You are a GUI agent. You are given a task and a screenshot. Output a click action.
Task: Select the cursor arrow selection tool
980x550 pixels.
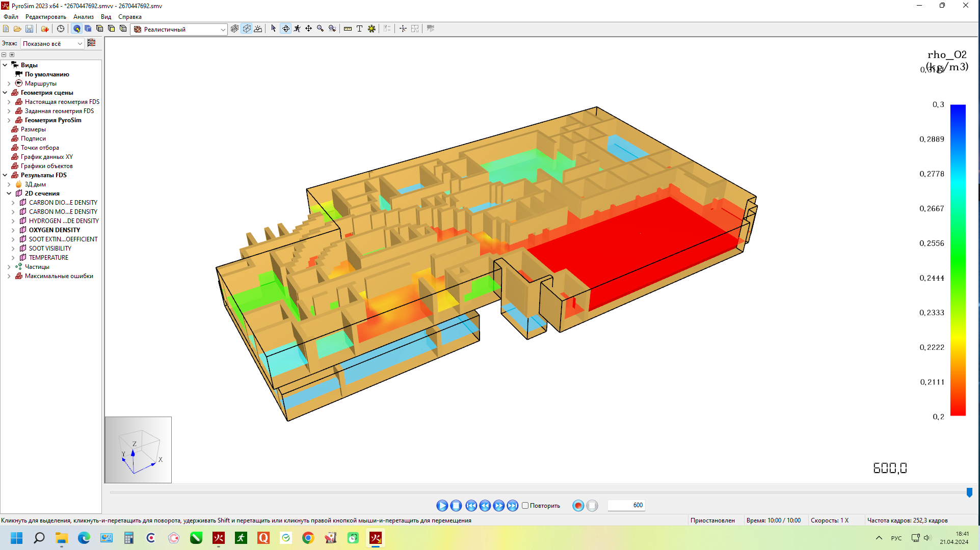(274, 29)
